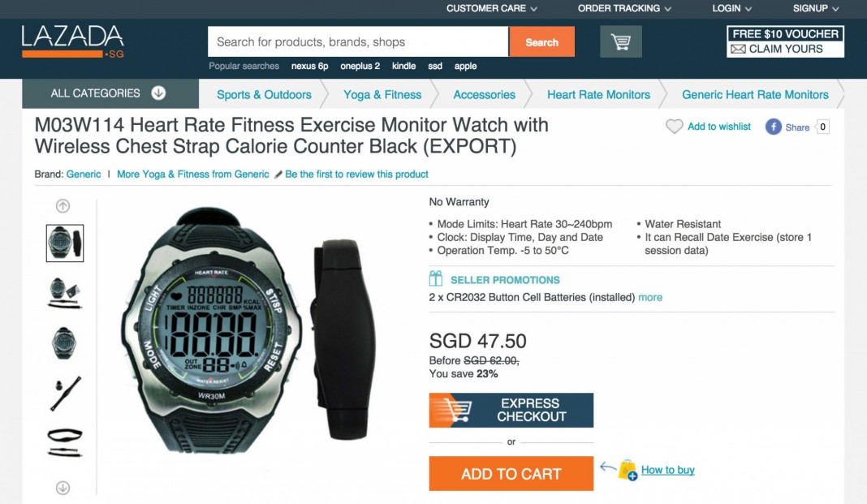Screen dimensions: 867x504
Task: Click the product search input field
Action: click(x=358, y=41)
